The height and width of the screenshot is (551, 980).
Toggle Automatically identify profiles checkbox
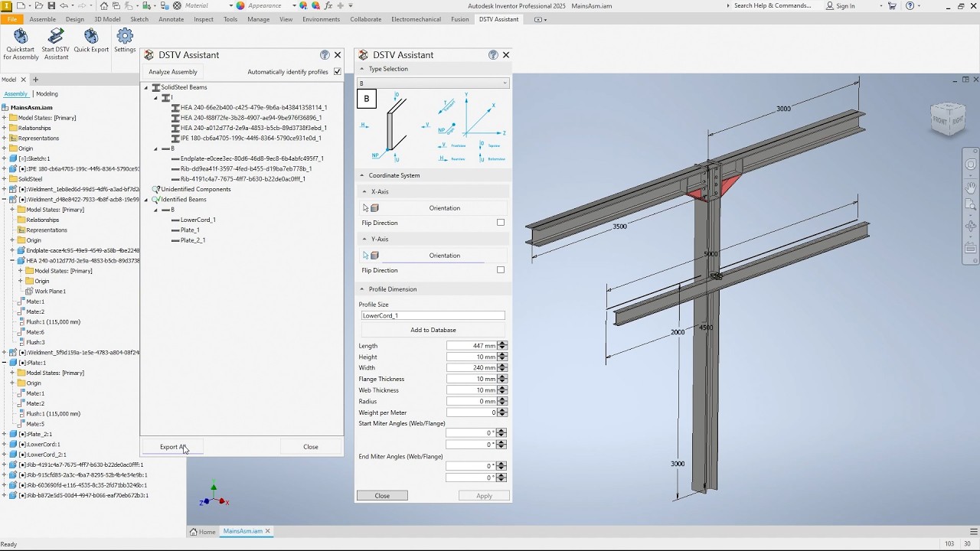(338, 72)
